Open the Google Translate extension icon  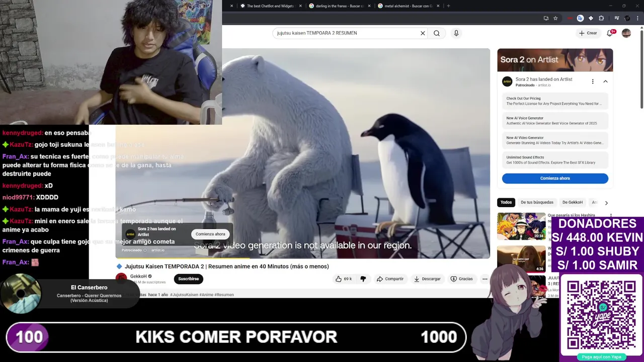[x=580, y=18]
